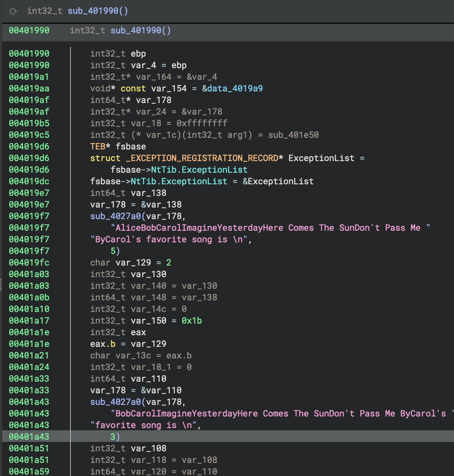The width and height of the screenshot is (454, 476).
Task: Click the fsbase variable in the TEB declaration
Action: tap(131, 147)
